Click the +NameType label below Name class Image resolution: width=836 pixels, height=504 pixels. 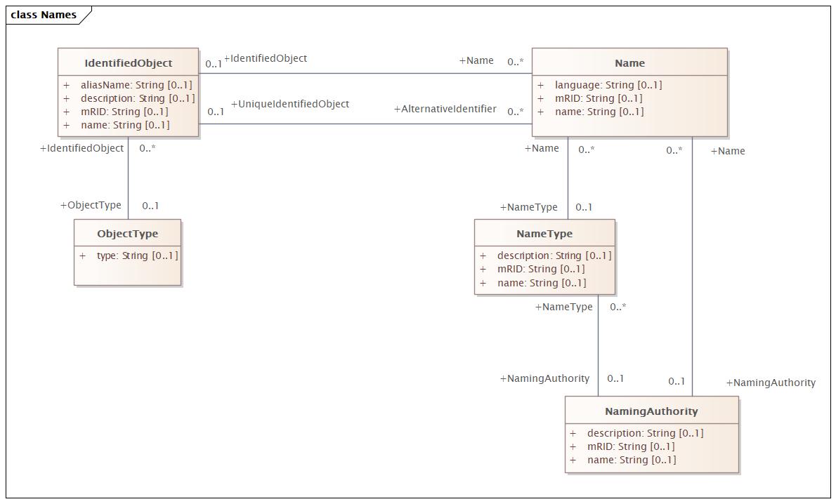(x=528, y=207)
